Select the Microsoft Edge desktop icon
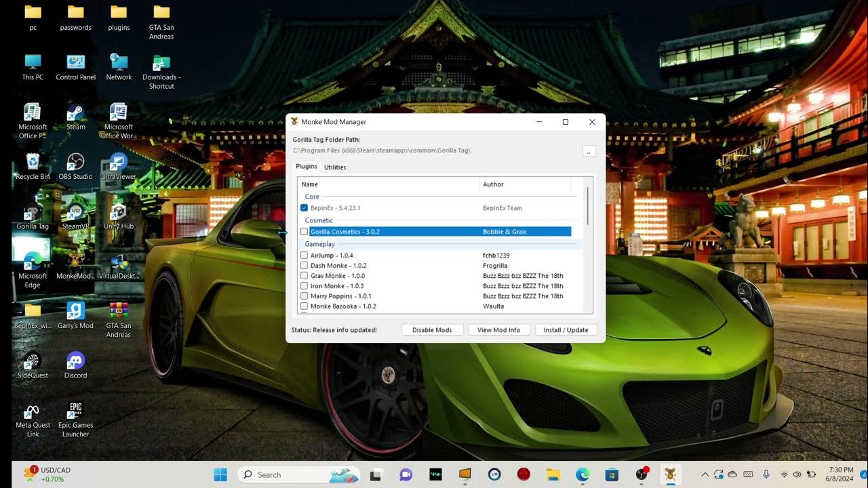 (x=33, y=270)
